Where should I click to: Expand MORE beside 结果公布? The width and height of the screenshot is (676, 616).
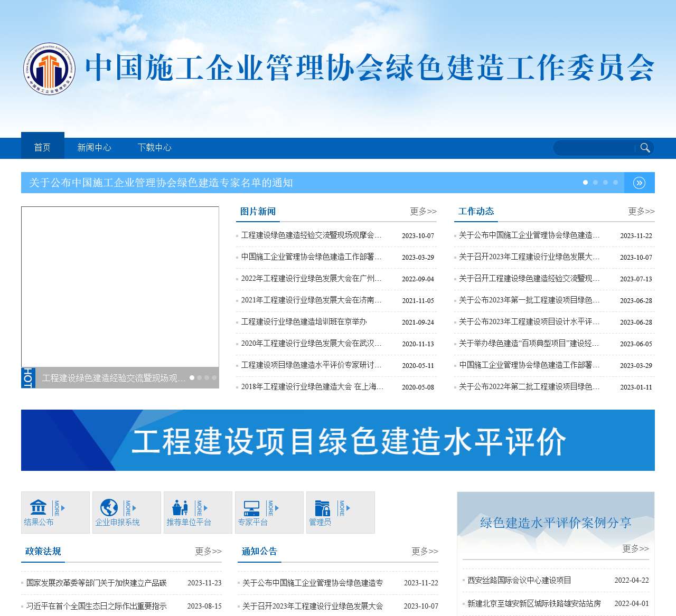[x=58, y=508]
